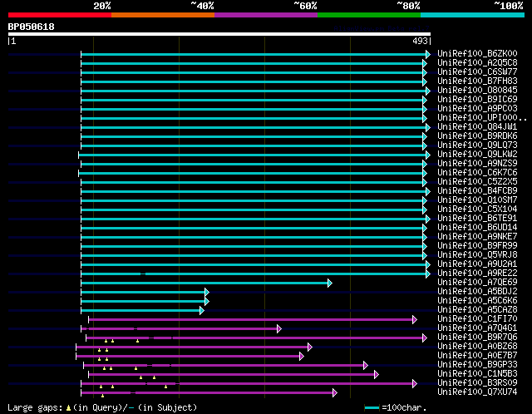Screen dimensions: 532x414
Task: Click the yellow query-gap legend triangle
Action: (x=68, y=408)
